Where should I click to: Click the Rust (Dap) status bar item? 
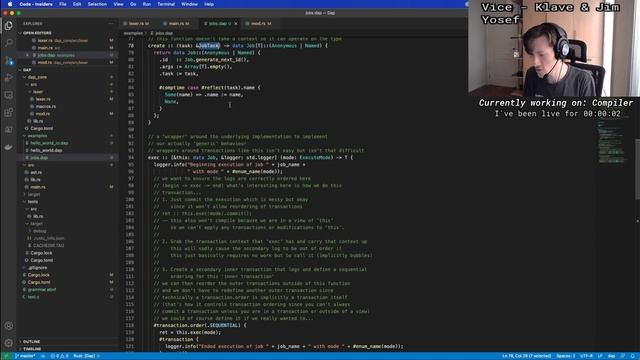84,356
